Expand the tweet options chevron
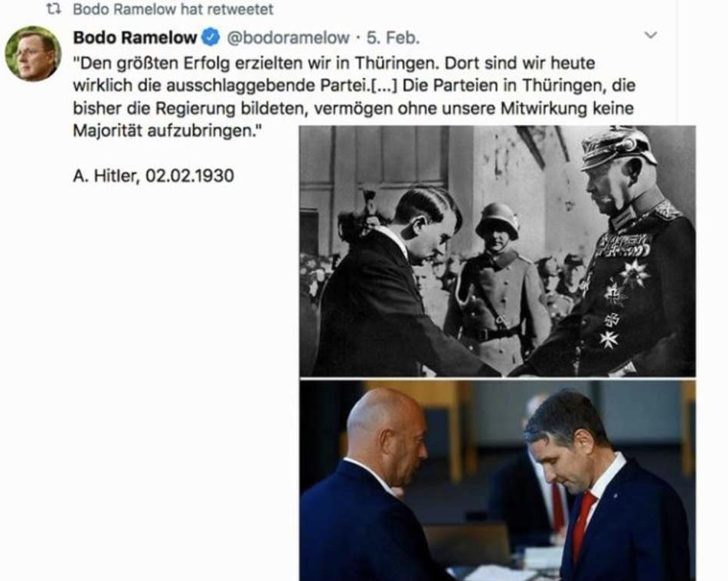Viewport: 728px width, 581px height. [x=651, y=35]
